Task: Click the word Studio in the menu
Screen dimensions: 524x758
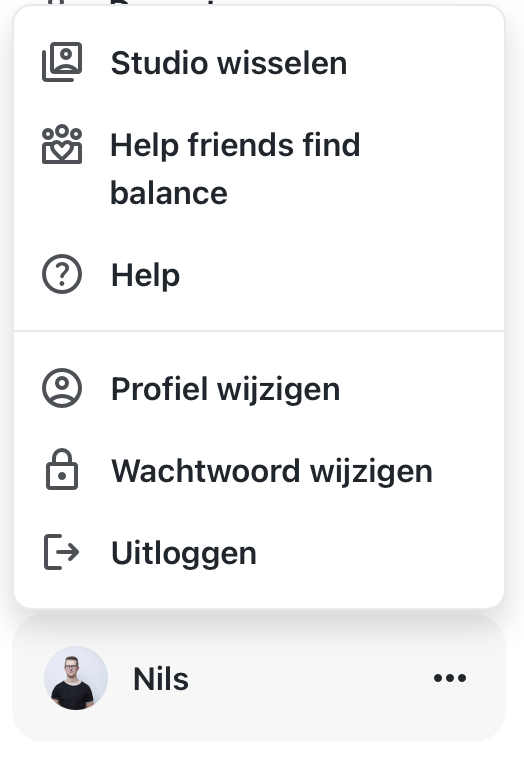Action: [160, 63]
